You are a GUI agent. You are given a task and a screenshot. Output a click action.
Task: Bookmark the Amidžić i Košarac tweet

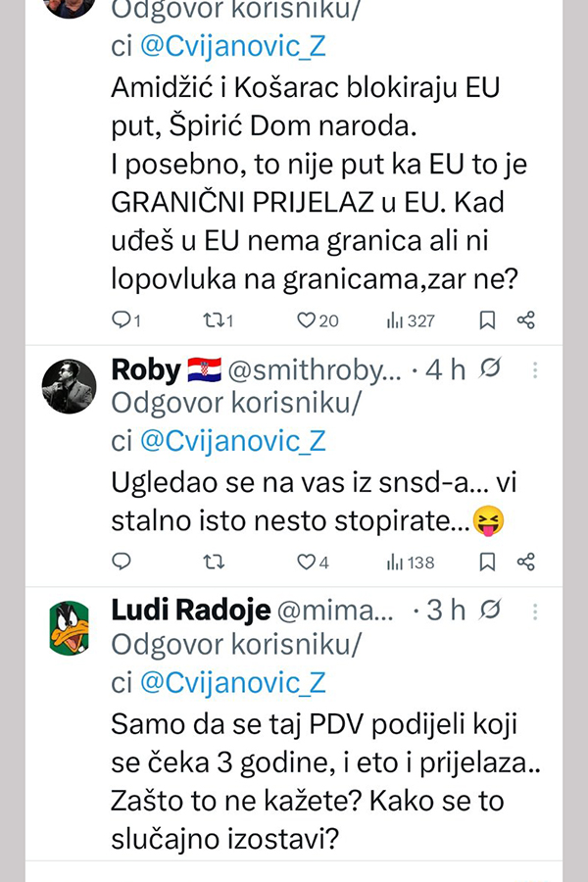tap(487, 319)
